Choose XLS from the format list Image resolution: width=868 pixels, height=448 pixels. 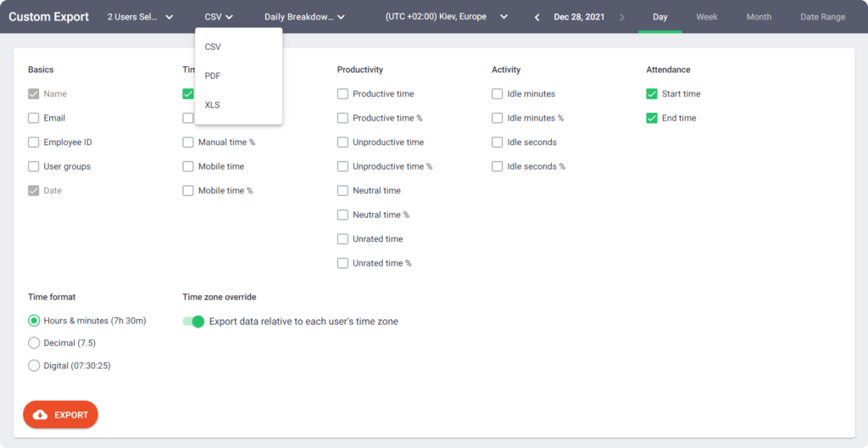point(213,104)
